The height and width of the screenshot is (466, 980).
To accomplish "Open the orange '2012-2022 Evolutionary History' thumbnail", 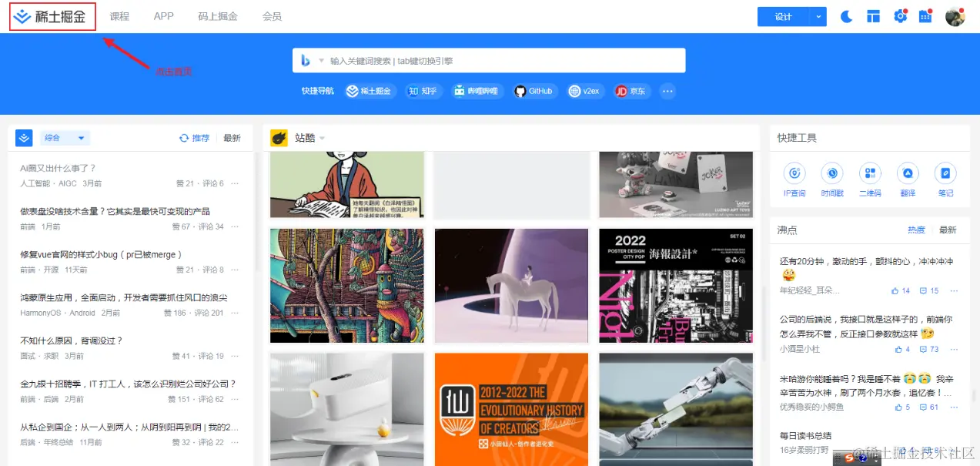I will 511,409.
